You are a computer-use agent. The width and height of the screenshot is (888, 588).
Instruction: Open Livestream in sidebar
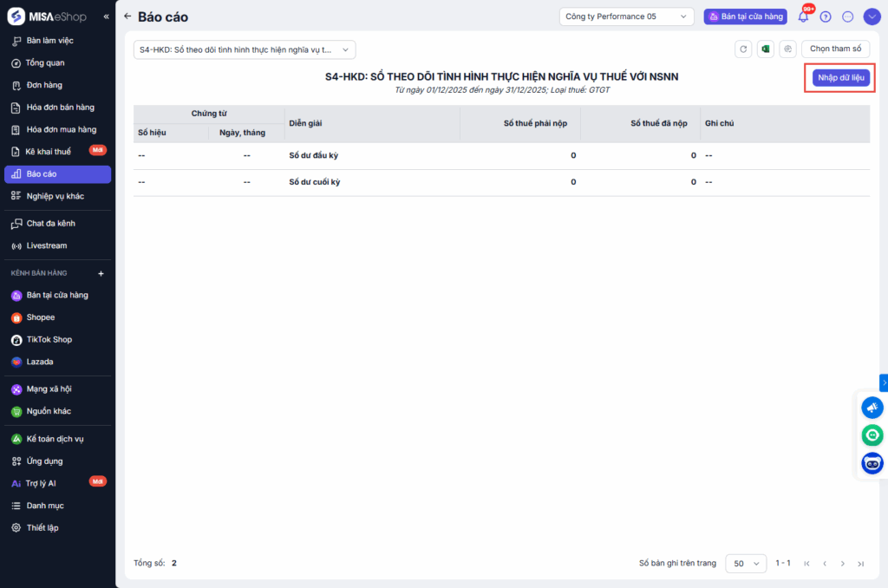[x=57, y=245]
